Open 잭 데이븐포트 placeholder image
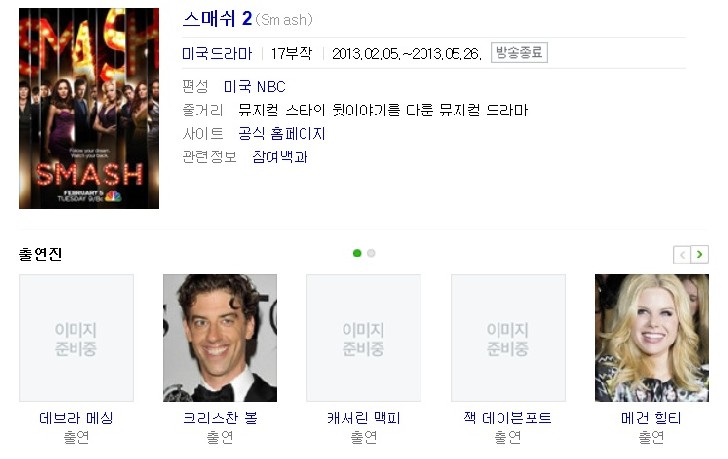728x459 pixels. coord(508,338)
